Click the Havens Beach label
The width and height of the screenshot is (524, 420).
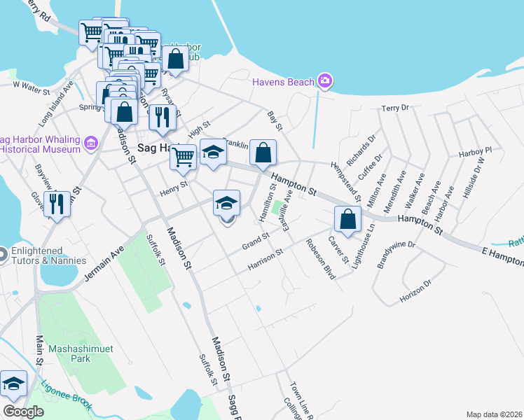[x=283, y=82]
